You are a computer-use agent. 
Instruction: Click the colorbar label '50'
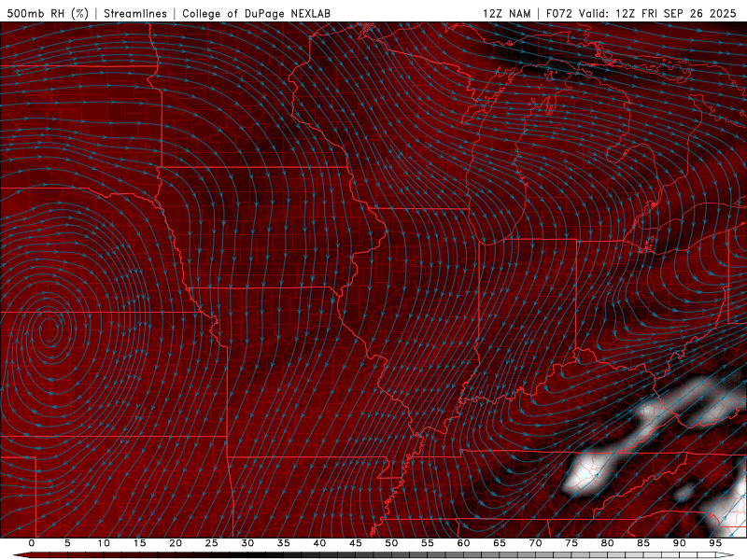pos(391,543)
